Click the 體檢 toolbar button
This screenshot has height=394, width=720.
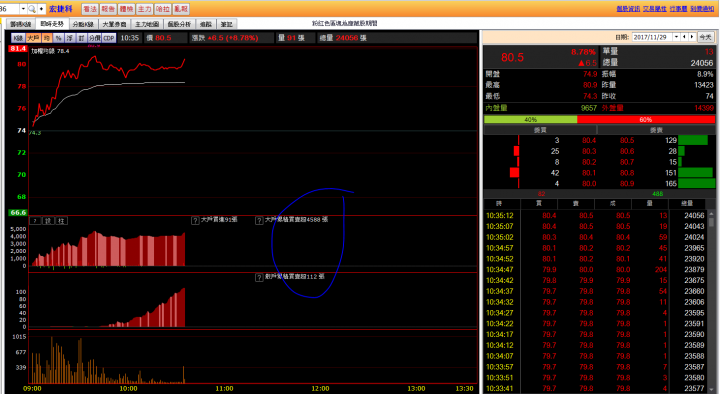point(126,9)
